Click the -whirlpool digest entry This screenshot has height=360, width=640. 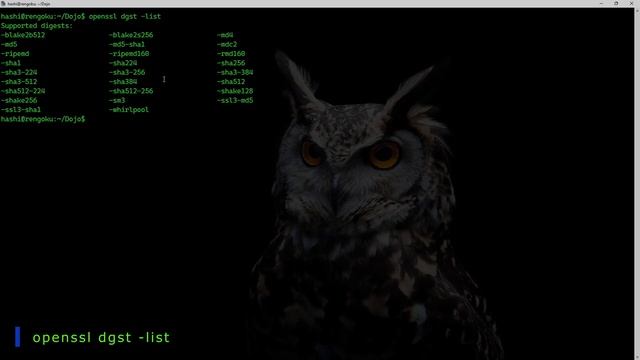pyautogui.click(x=129, y=110)
